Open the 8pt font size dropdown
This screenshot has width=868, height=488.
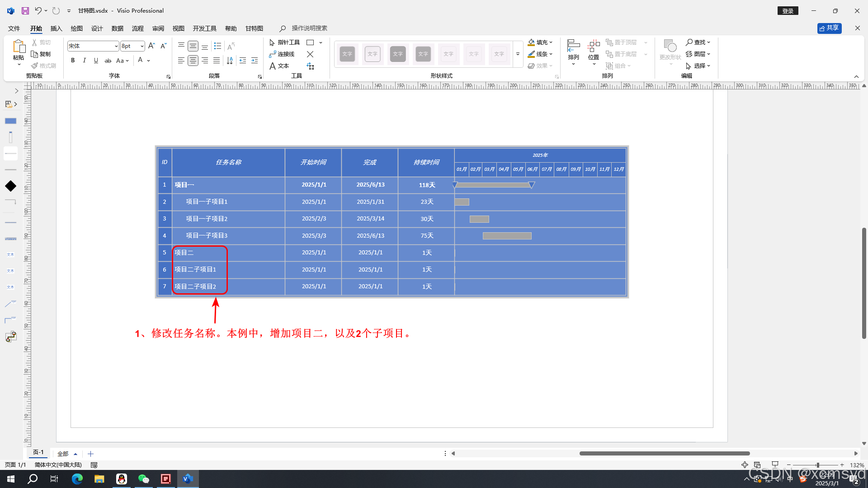pos(142,46)
